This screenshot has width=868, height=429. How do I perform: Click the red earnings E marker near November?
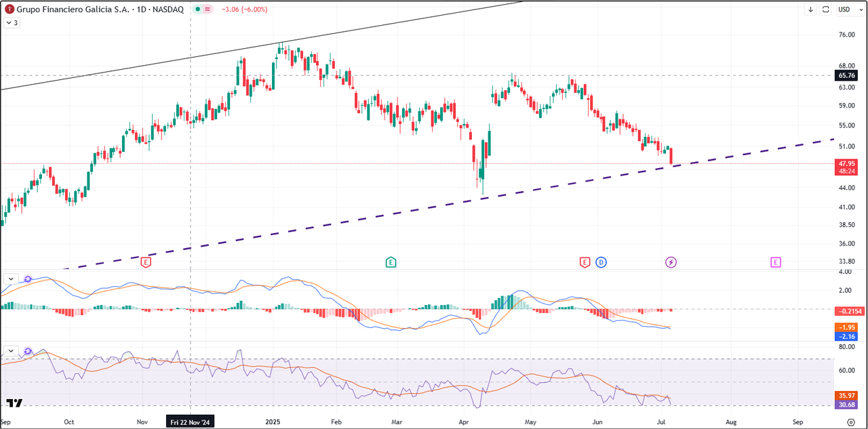(x=145, y=262)
